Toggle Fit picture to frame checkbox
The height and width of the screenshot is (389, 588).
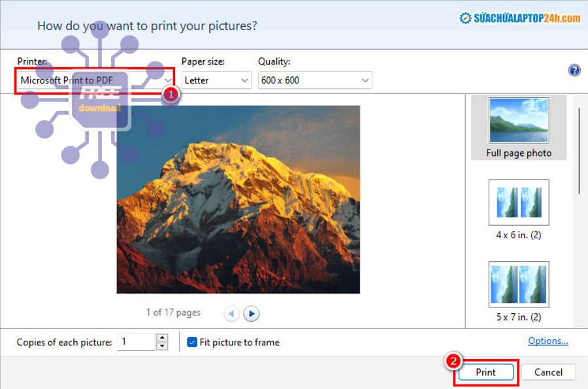[192, 342]
